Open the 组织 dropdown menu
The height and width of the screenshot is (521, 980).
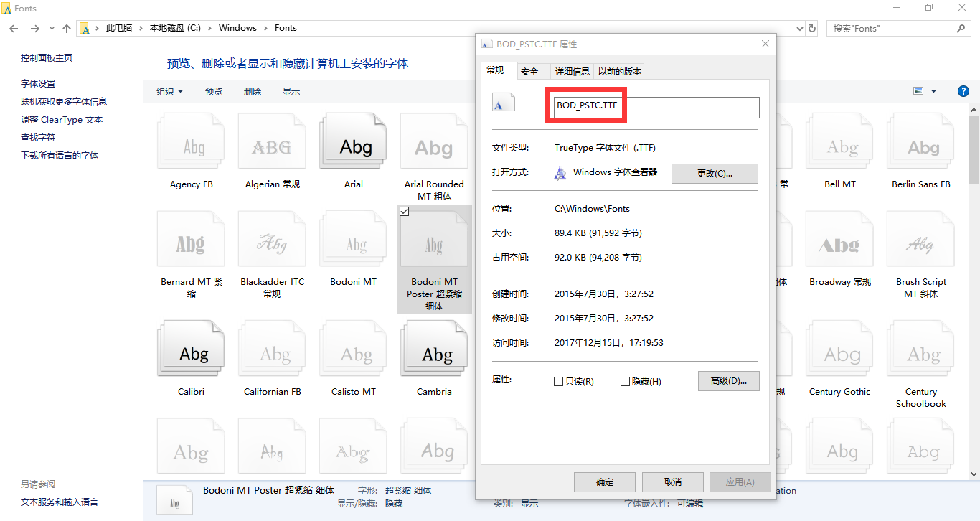(170, 91)
